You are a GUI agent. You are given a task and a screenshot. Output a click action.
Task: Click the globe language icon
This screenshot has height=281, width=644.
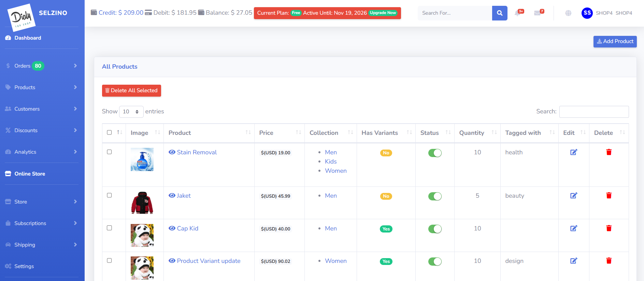(x=568, y=13)
